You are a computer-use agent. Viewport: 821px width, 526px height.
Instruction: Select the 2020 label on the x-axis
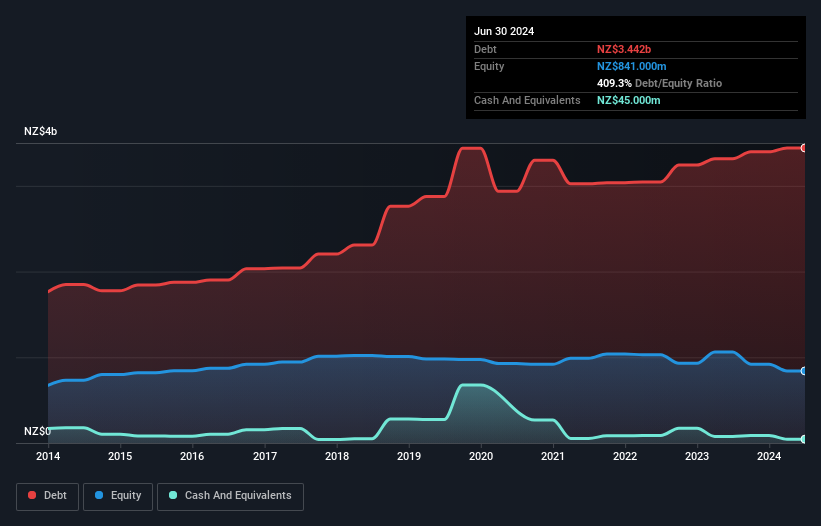pos(481,456)
